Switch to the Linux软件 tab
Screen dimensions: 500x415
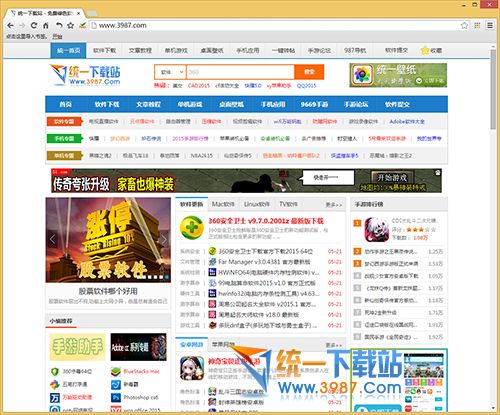coord(257,204)
